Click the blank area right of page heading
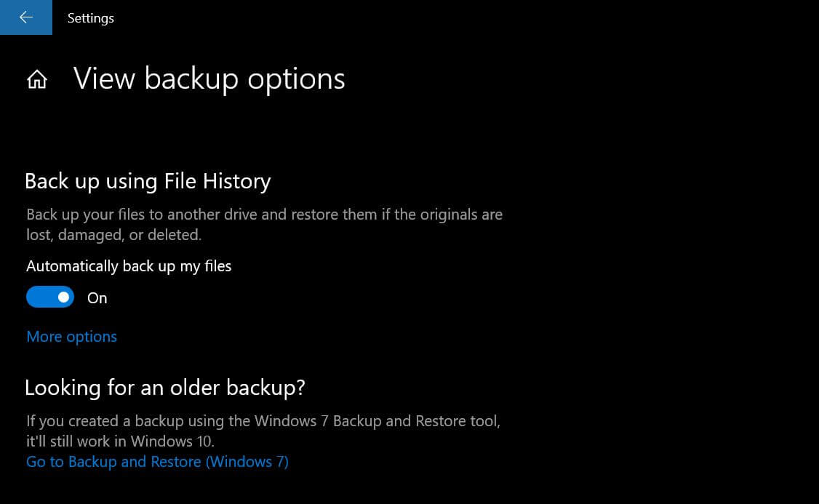This screenshot has height=504, width=819. click(582, 79)
